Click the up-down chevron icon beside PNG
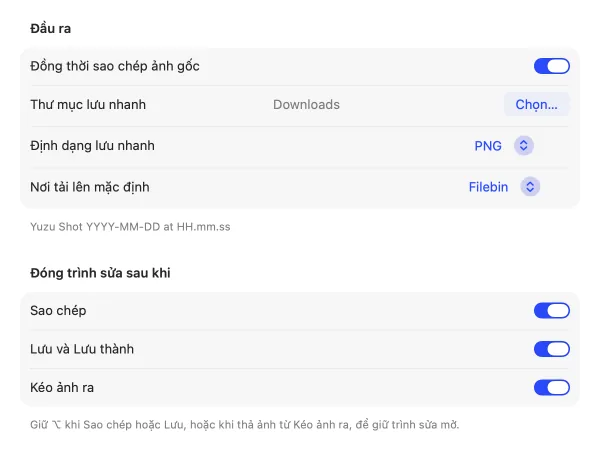This screenshot has height=470, width=600. pyautogui.click(x=523, y=146)
